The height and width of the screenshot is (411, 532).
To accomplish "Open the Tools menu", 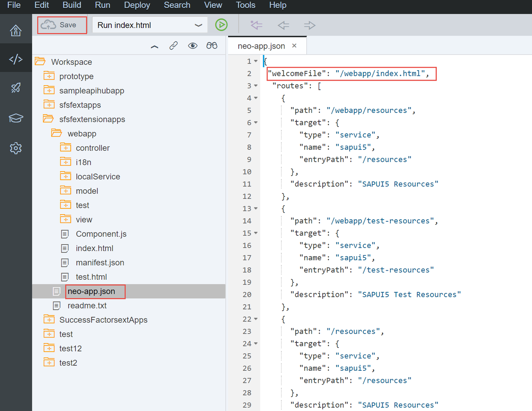I will pyautogui.click(x=246, y=5).
